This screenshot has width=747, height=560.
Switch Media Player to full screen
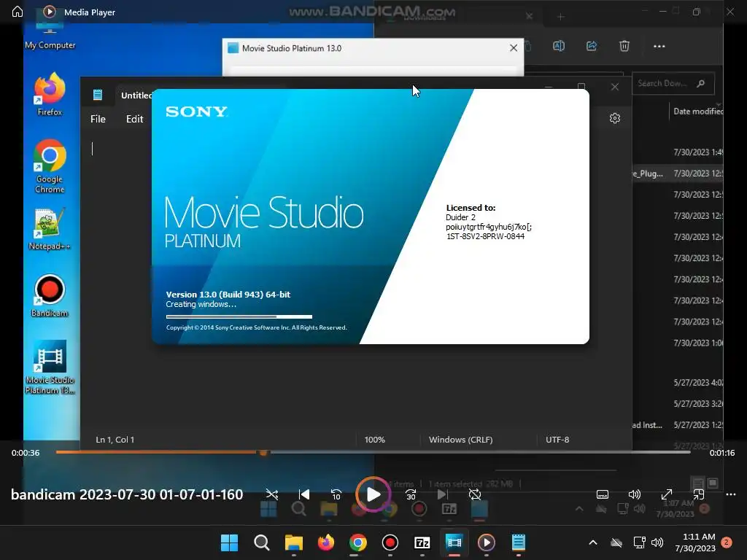667,494
